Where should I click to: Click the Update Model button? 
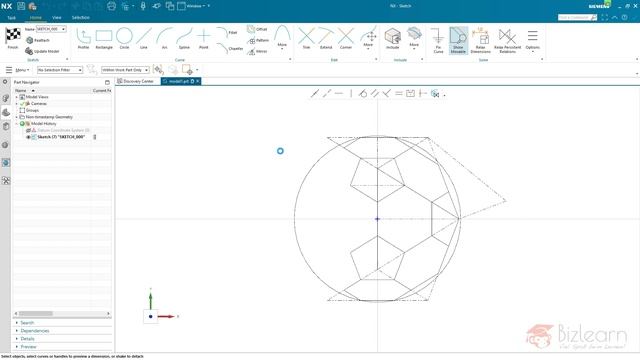pos(42,51)
